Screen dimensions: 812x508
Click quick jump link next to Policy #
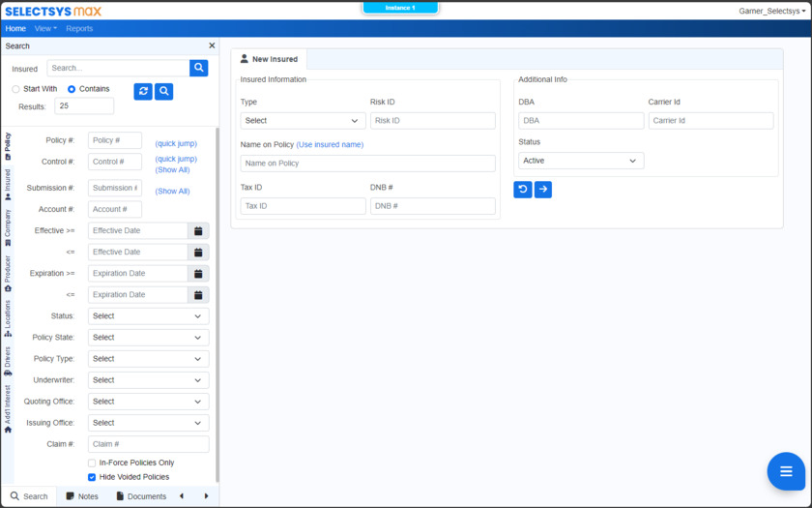coord(176,143)
